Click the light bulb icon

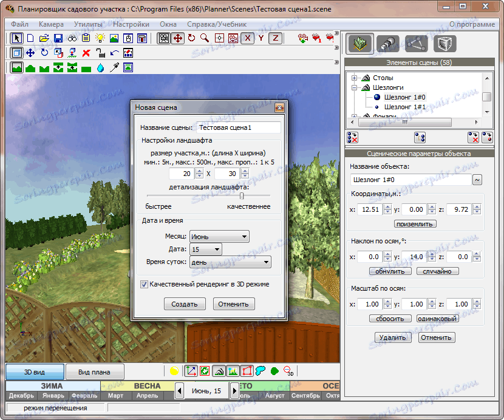click(x=100, y=38)
